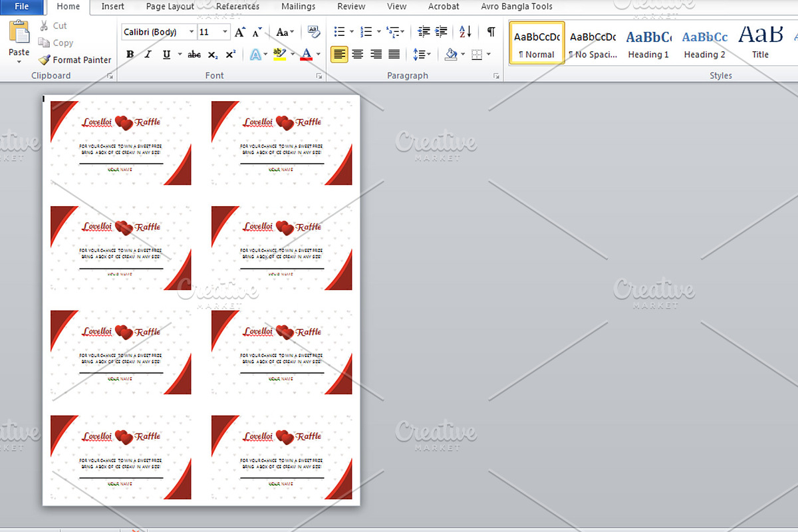The image size is (798, 532).
Task: Click the Paste clipboard icon
Action: (19, 33)
